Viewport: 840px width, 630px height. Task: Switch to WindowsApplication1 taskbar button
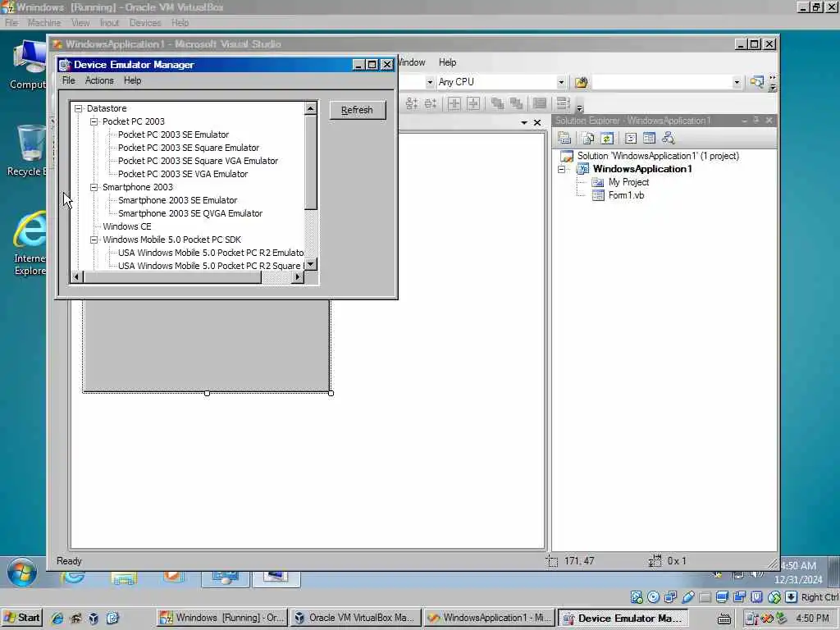(x=489, y=618)
